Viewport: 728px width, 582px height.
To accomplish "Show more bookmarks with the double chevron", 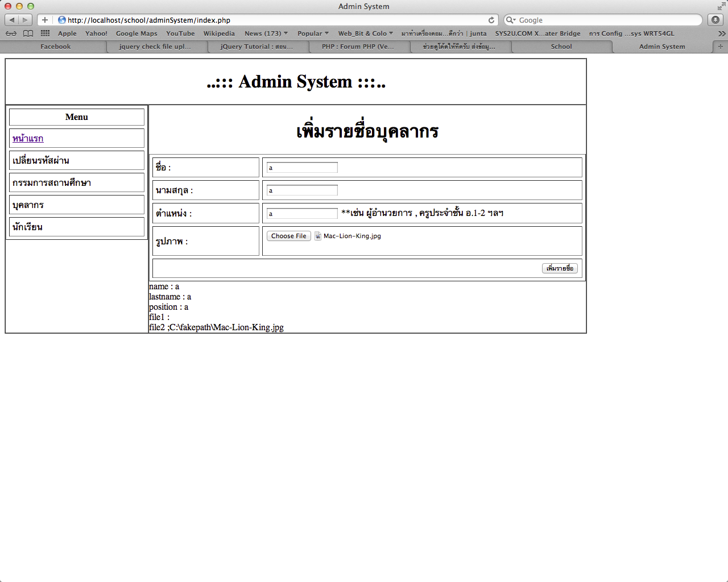I will click(722, 34).
